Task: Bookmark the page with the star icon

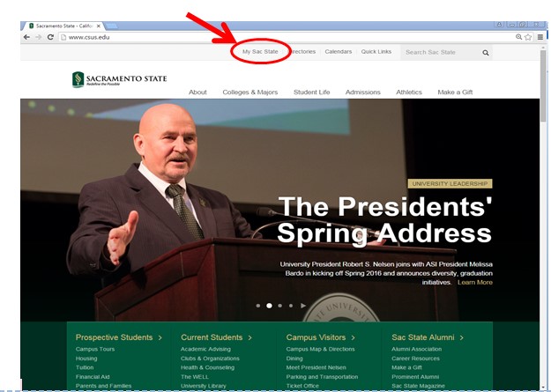Action: (528, 37)
